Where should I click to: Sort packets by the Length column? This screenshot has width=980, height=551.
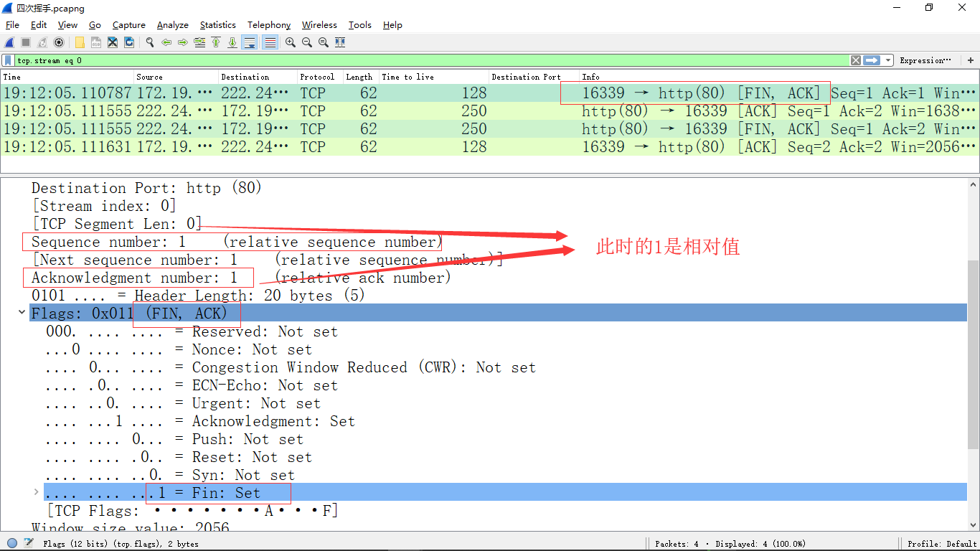coord(362,77)
